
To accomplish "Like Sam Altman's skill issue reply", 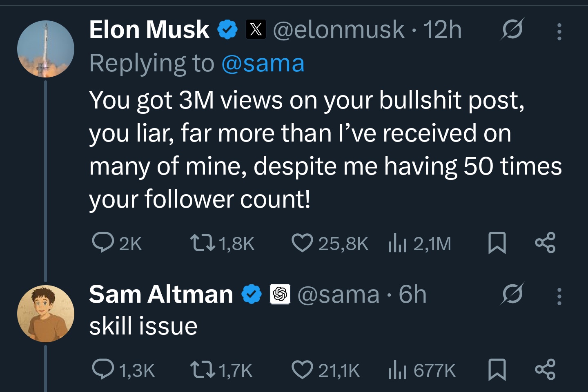I will (302, 370).
